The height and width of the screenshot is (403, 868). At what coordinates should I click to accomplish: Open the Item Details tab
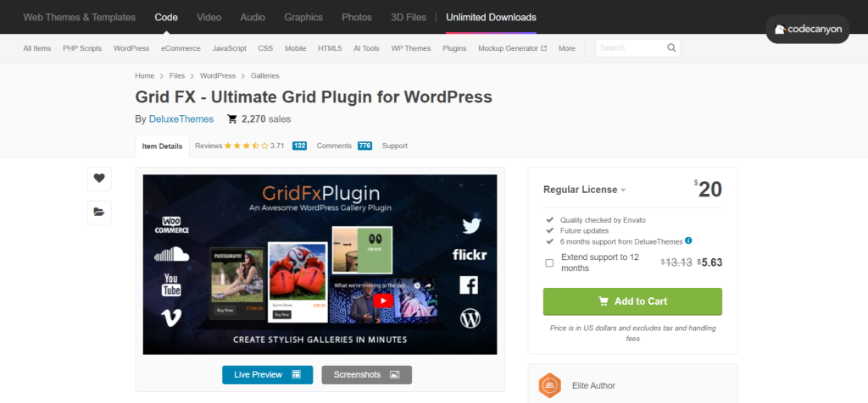[x=162, y=146]
